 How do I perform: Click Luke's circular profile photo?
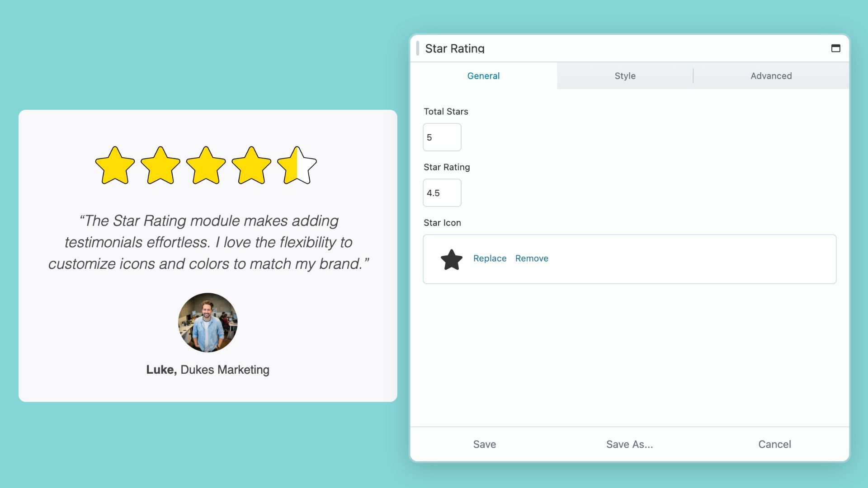[208, 322]
